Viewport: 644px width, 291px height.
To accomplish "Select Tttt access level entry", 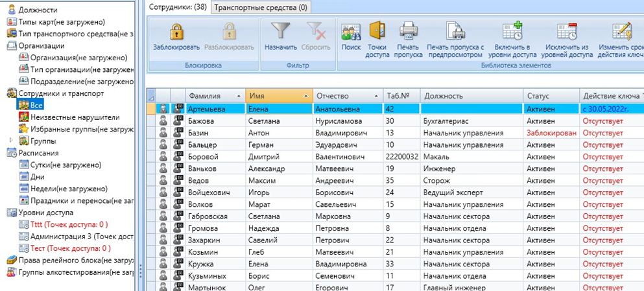I will 68,224.
